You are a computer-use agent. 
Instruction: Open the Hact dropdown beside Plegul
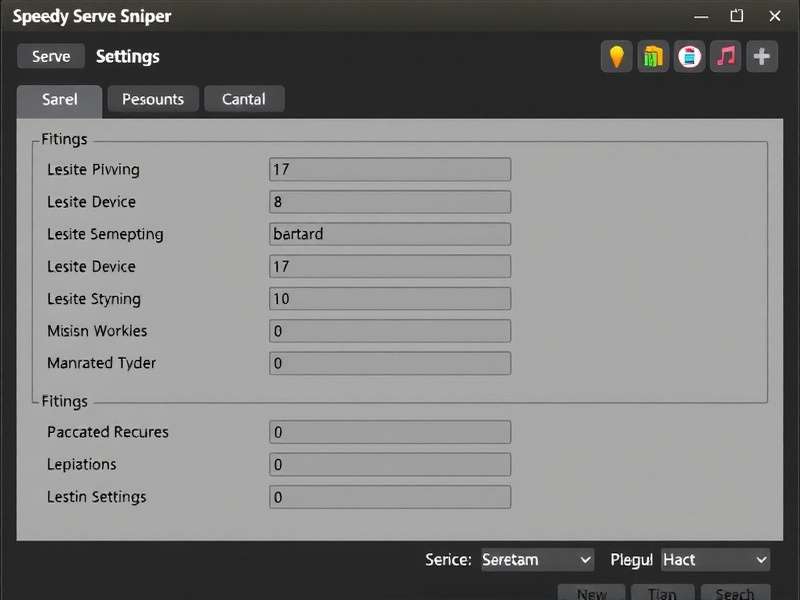(715, 560)
